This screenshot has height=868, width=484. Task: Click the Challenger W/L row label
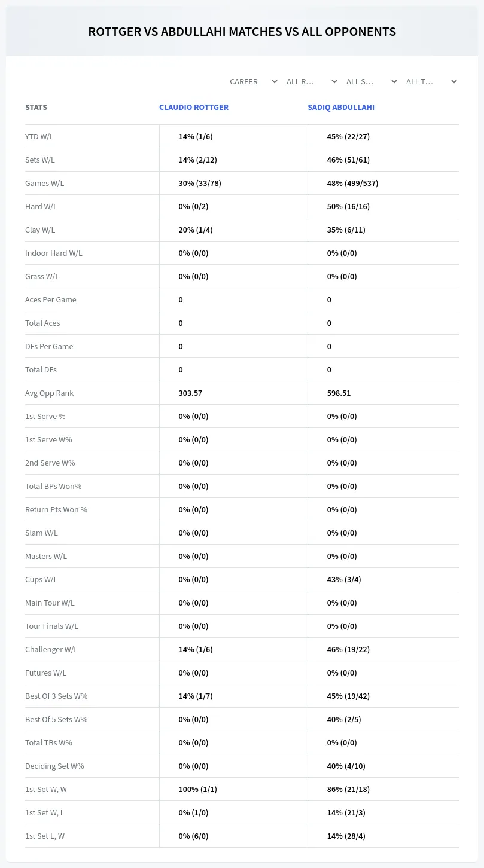point(51,649)
